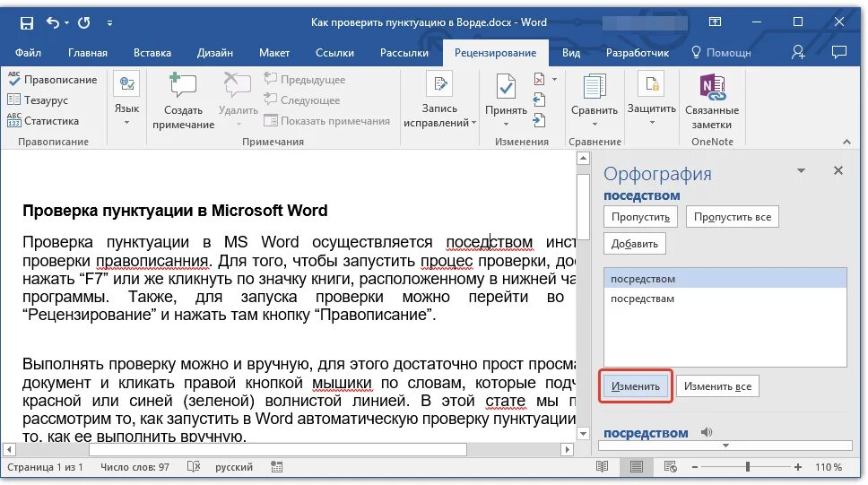
Task: Open the Вид tab
Action: click(x=571, y=53)
